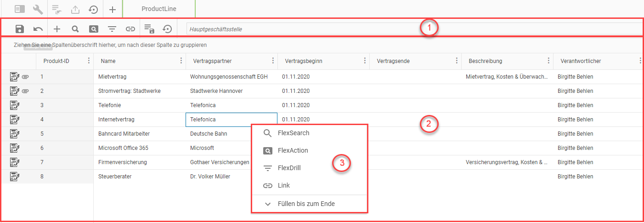Click the paperclip attachment on Stromvertrag row

(26, 91)
